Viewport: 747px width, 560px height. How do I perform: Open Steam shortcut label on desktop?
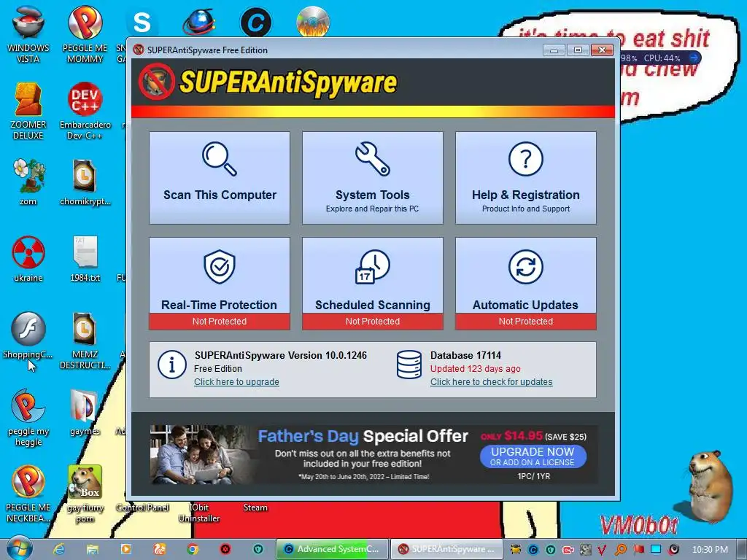coord(255,507)
